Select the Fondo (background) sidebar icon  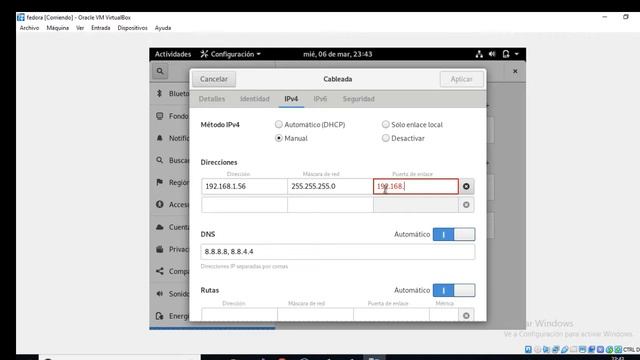(160, 116)
